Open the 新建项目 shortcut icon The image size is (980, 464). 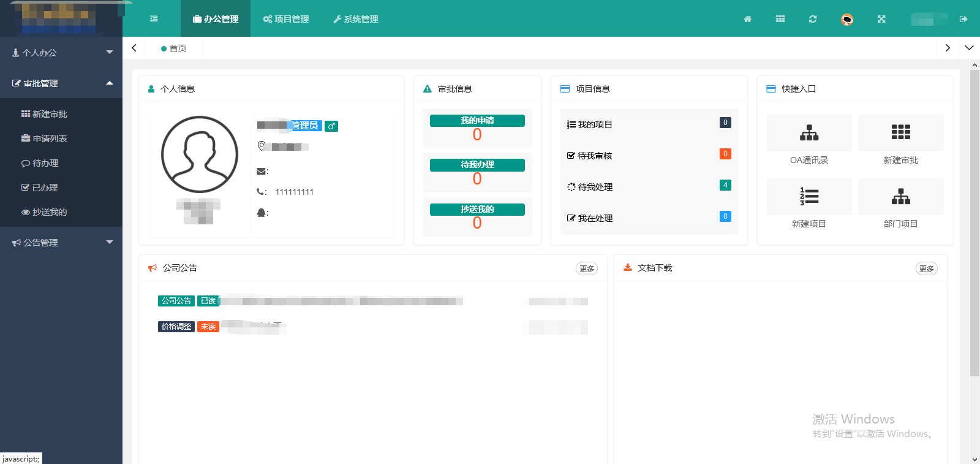(809, 196)
